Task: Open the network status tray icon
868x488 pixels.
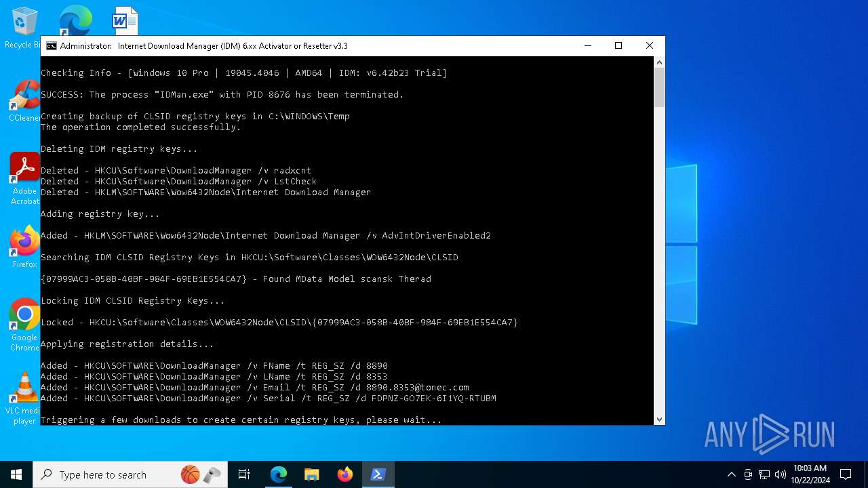Action: pyautogui.click(x=764, y=474)
